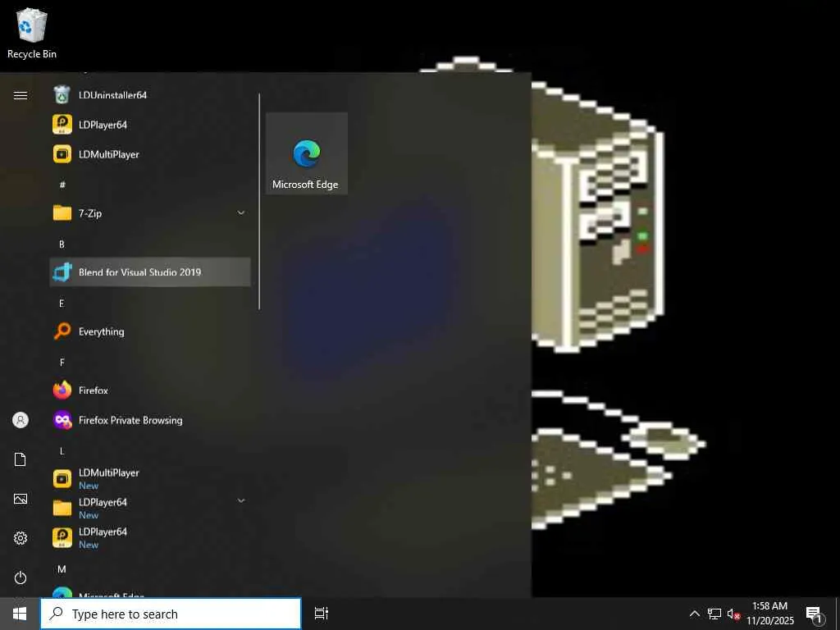Launch Firefox from the app list

pos(150,390)
